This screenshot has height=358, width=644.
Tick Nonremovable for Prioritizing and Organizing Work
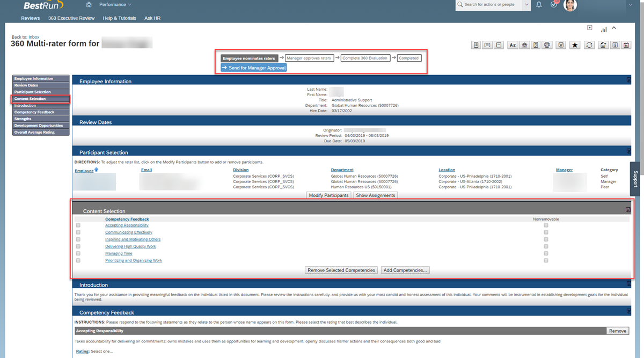pos(546,260)
